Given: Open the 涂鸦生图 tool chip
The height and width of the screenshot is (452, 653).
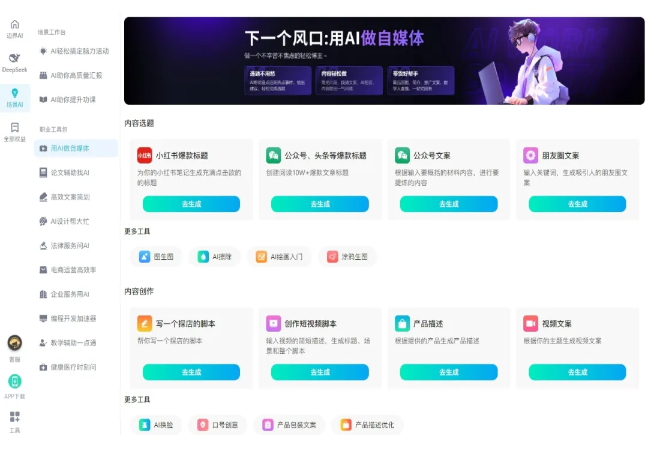Looking at the screenshot, I should 347,257.
